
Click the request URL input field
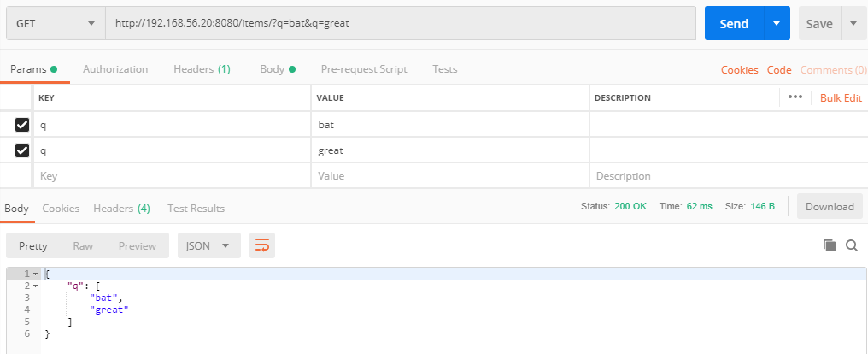click(x=400, y=23)
